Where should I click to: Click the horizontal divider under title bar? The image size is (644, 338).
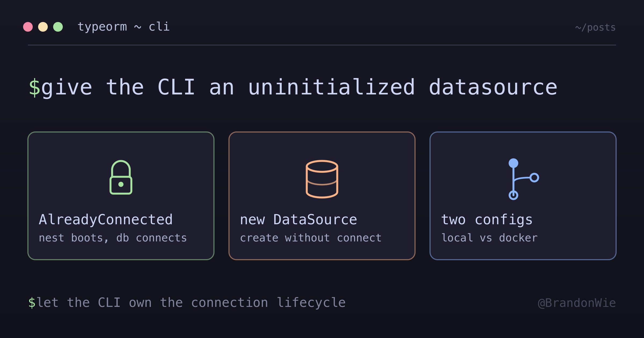[322, 45]
